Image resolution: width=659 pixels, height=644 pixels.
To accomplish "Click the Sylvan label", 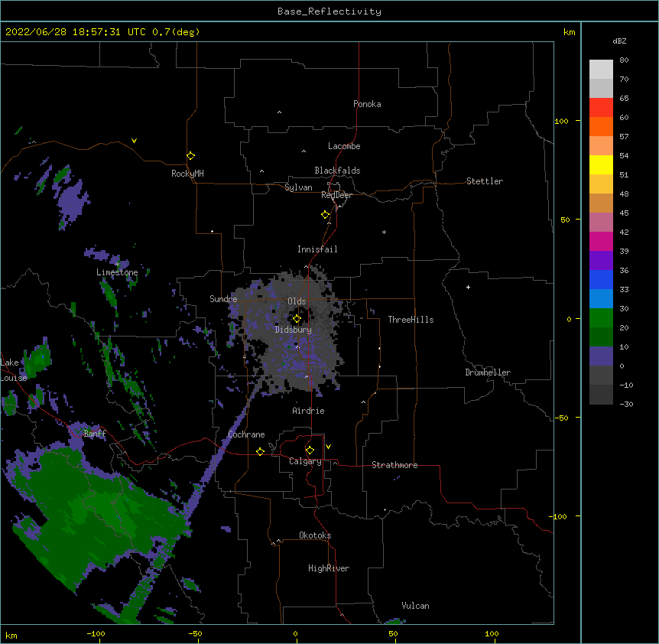I will pos(298,187).
